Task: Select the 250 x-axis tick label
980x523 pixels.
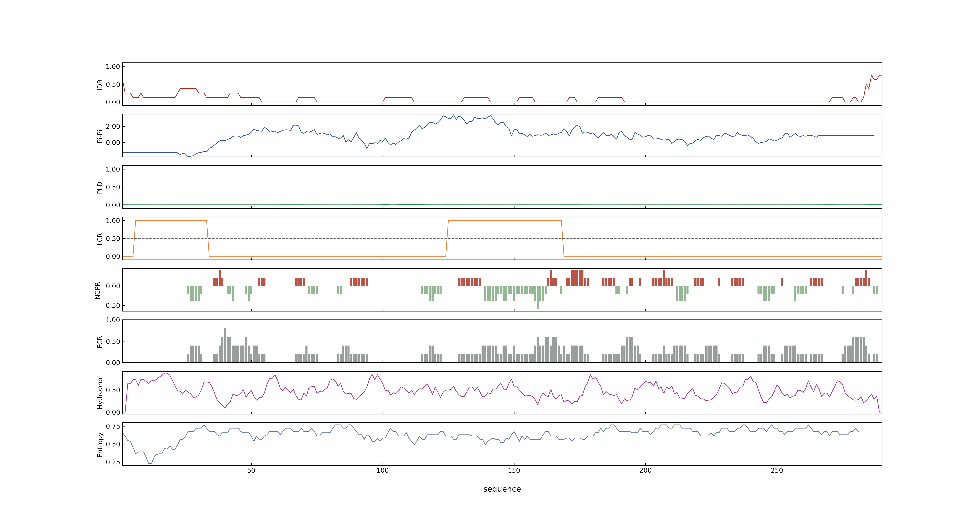Action: tap(777, 470)
